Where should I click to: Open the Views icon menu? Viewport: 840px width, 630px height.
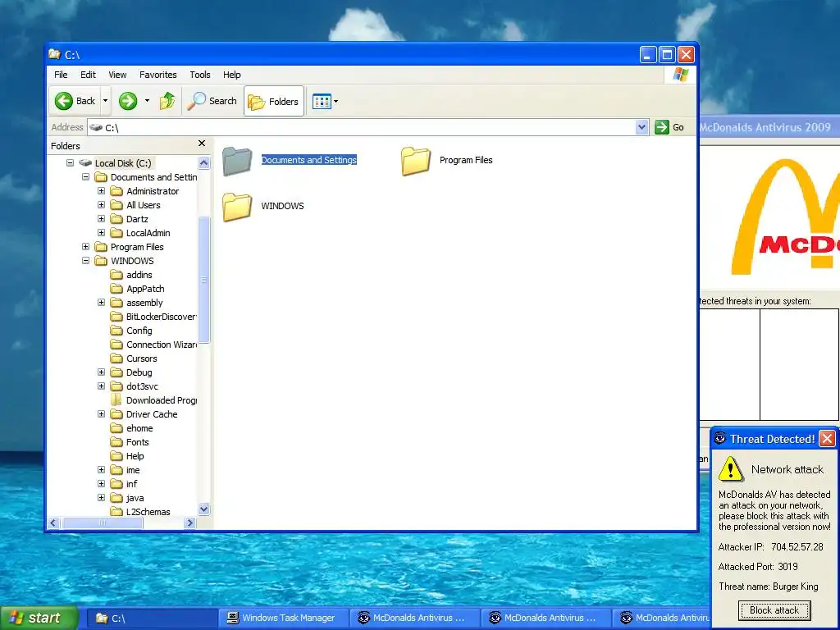(322, 101)
